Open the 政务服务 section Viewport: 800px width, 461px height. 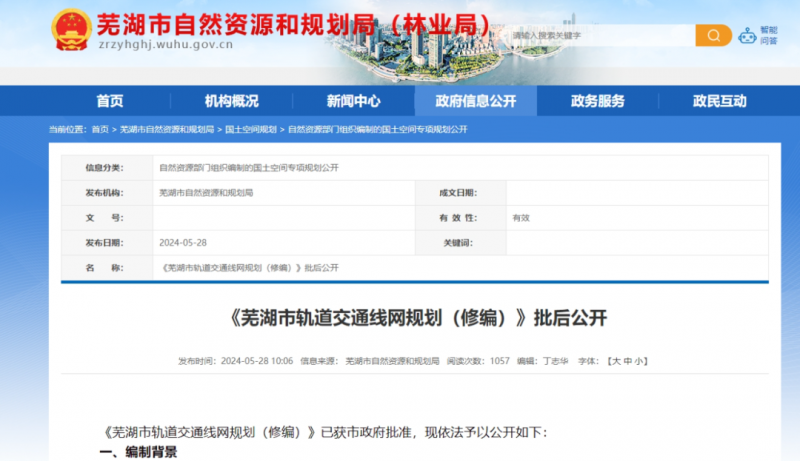(598, 101)
